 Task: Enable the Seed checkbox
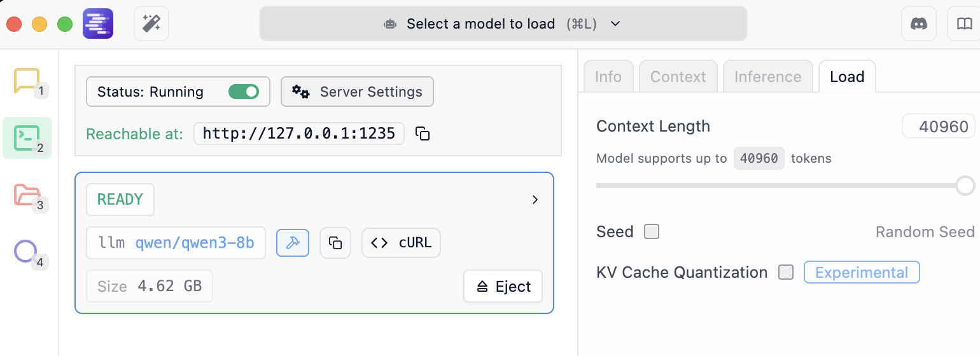tap(652, 231)
